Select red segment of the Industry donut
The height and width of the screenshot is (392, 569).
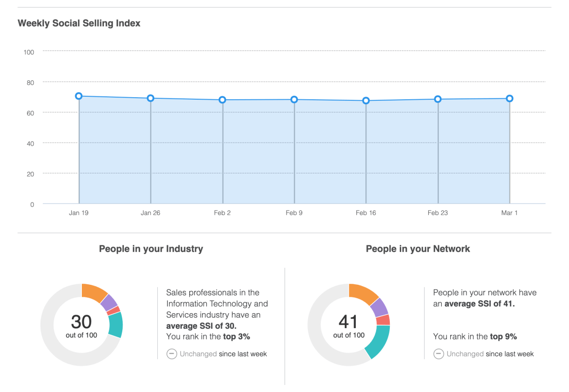tap(114, 311)
